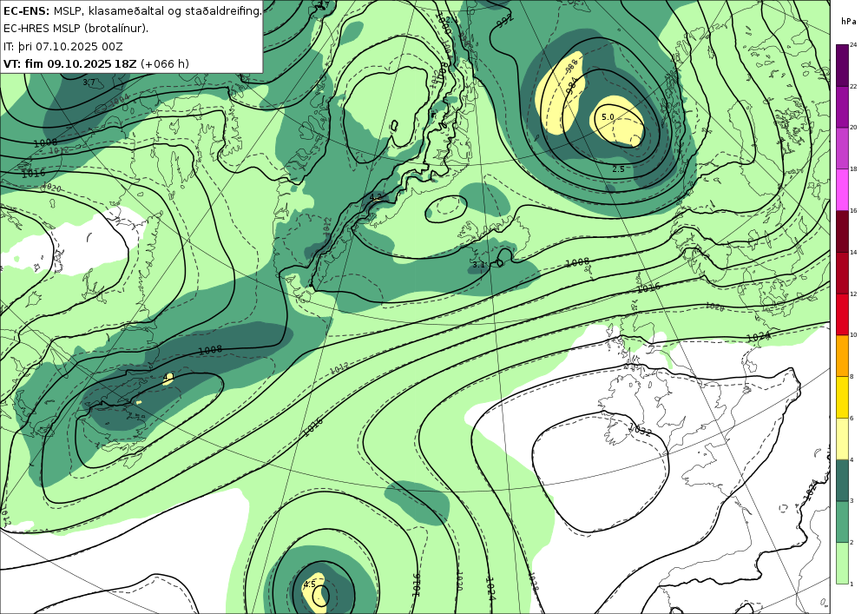Click the legend tick label '14'
This screenshot has width=868, height=614.
(x=853, y=252)
